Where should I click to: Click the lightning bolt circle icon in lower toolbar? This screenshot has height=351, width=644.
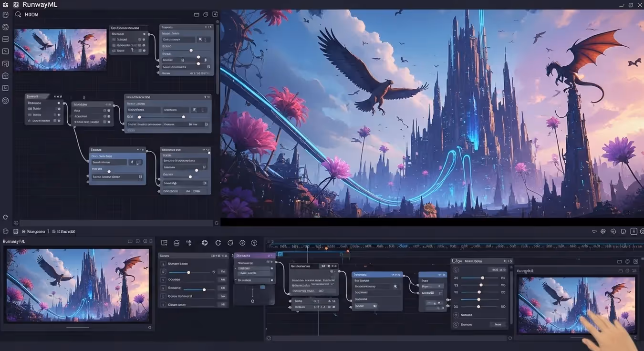tap(254, 243)
